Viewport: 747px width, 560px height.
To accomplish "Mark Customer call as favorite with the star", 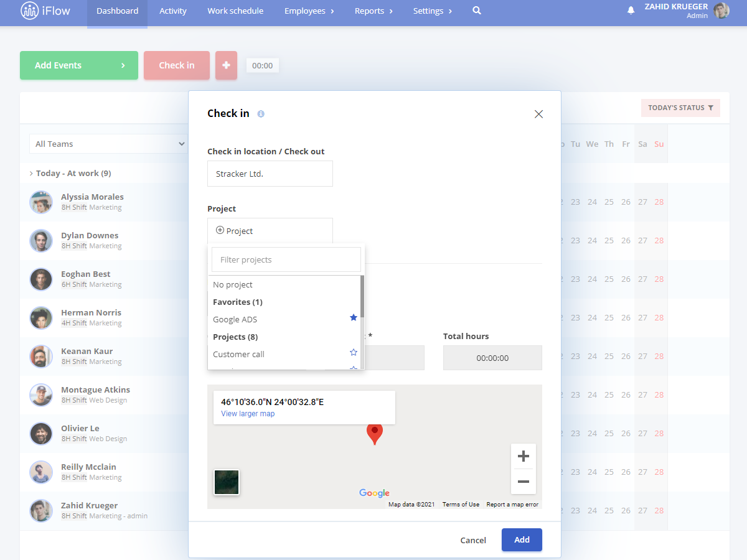I will (x=354, y=353).
